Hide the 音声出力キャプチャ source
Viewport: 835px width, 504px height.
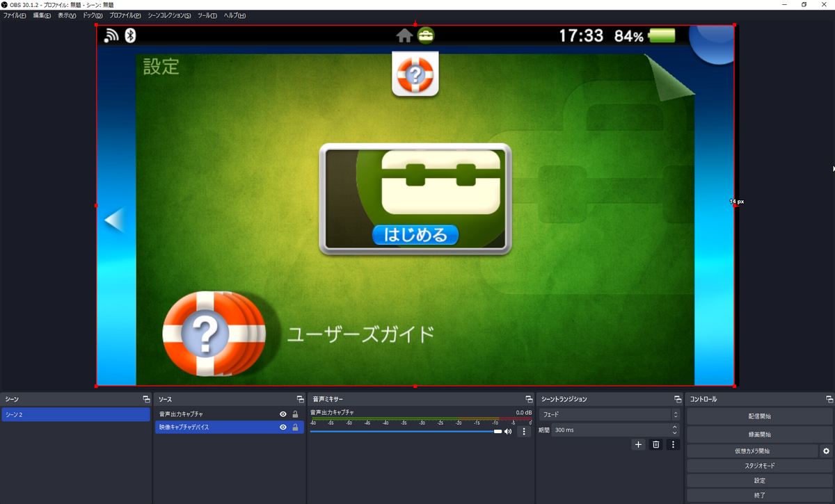click(283, 414)
